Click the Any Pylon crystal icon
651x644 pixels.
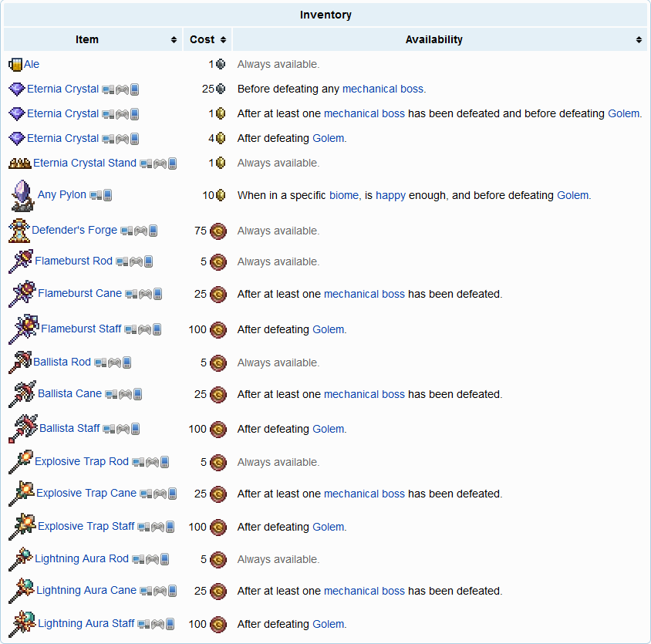click(22, 195)
